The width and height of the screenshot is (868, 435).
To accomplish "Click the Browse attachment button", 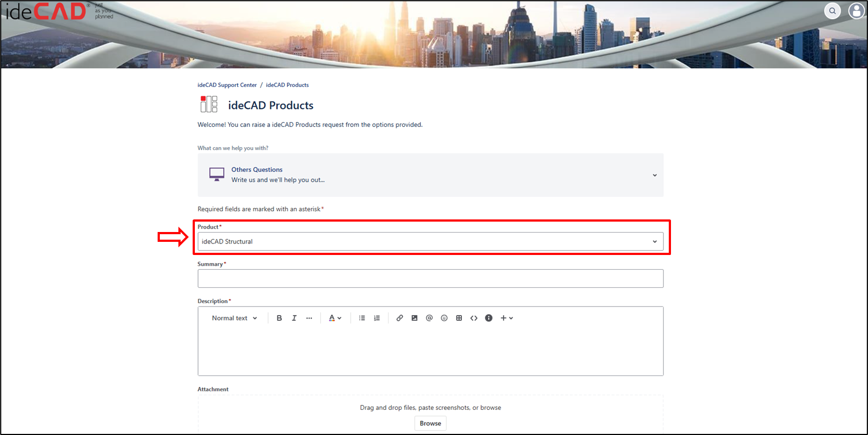I will tap(431, 424).
